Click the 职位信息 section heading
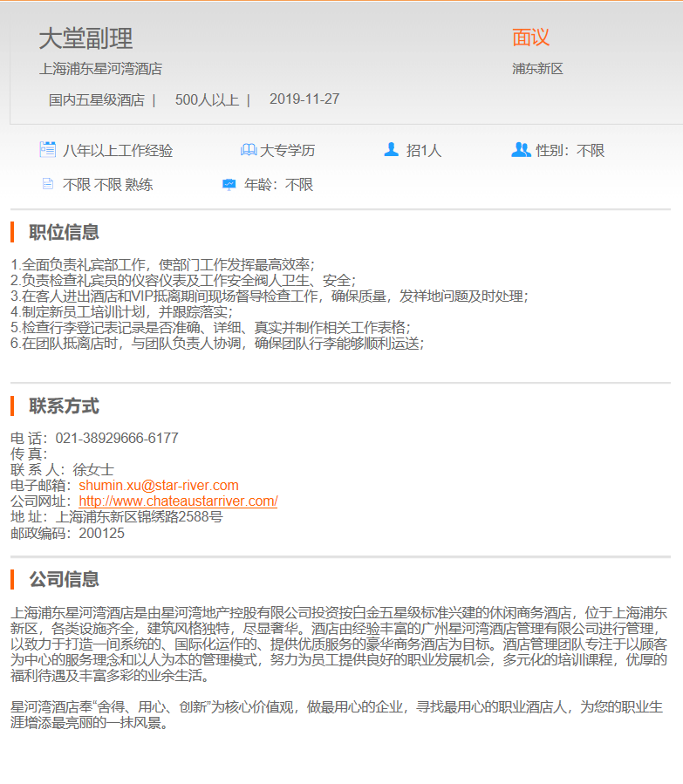The image size is (683, 784). [x=64, y=232]
